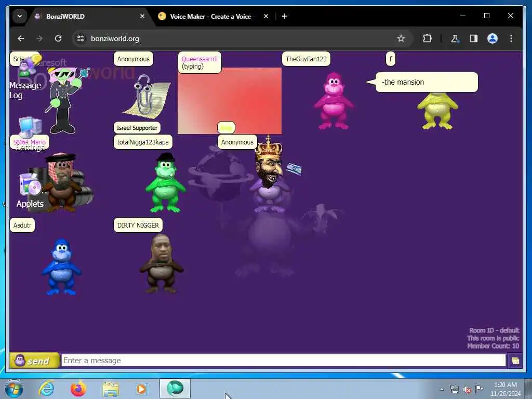This screenshot has height=399, width=532.
Task: Open the network tray icon
Action: 454,390
